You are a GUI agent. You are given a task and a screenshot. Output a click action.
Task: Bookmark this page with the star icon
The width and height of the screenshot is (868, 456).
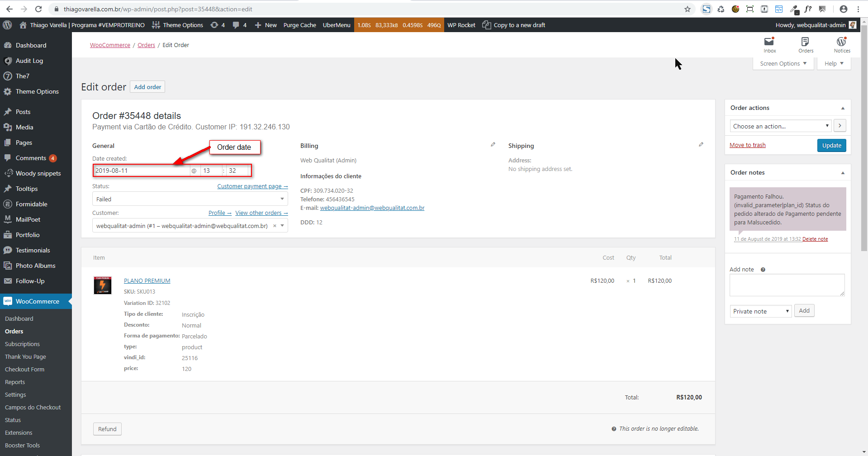point(688,9)
